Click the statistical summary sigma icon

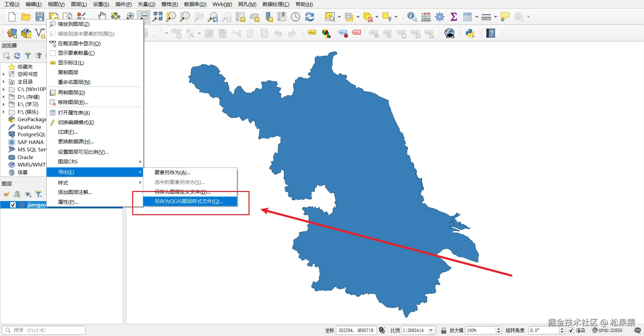pyautogui.click(x=454, y=17)
